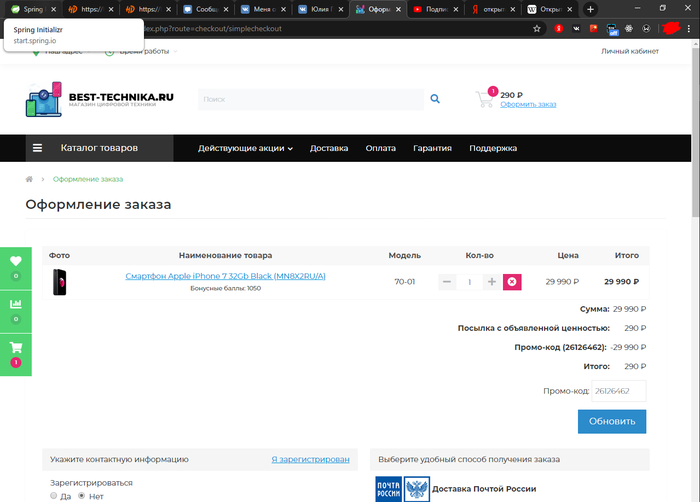Open iPhone 7 product name link
Viewport: 700px width, 502px height.
225,276
